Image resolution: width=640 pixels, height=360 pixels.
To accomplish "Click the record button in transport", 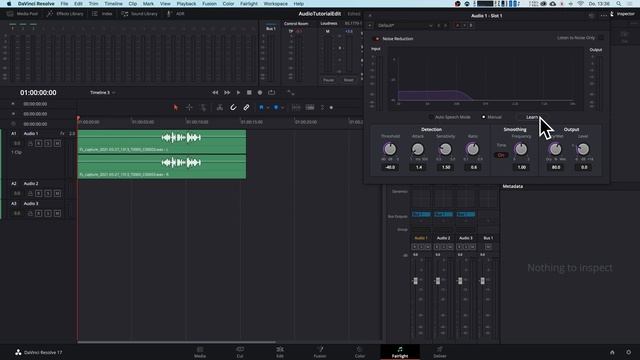I will click(260, 93).
